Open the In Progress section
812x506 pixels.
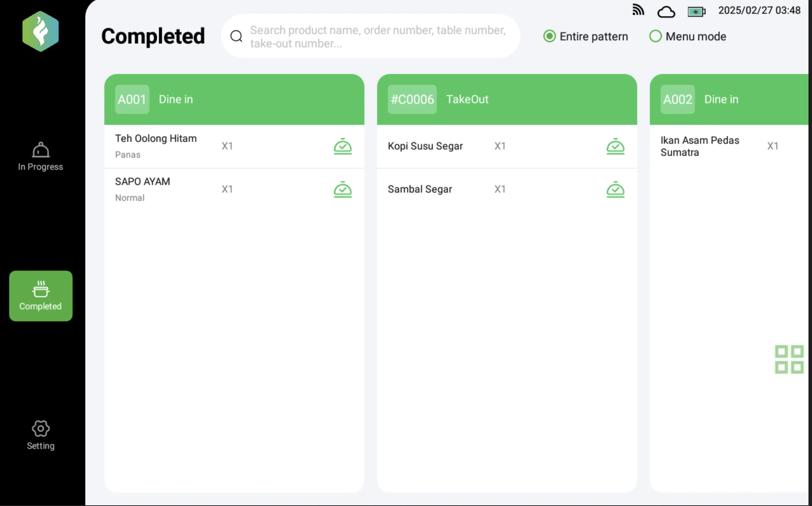pos(41,156)
